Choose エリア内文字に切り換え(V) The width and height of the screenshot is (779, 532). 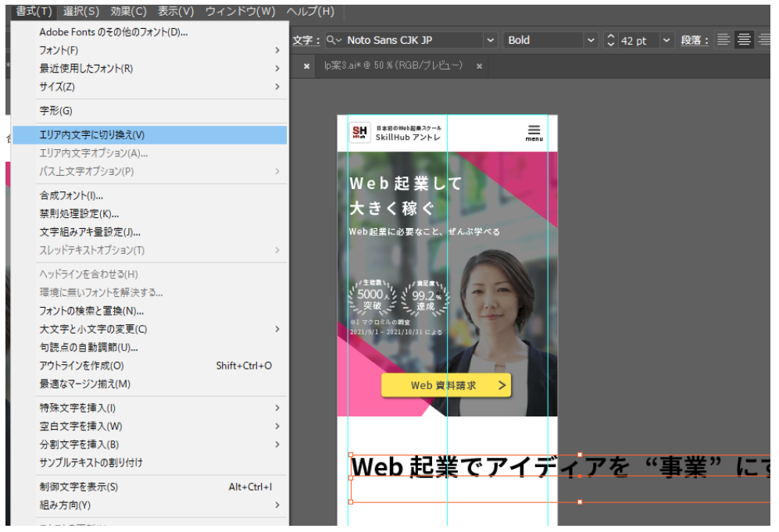tap(149, 135)
